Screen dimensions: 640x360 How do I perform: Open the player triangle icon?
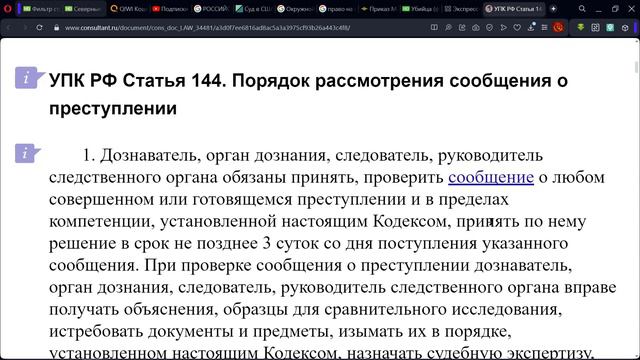(503, 27)
